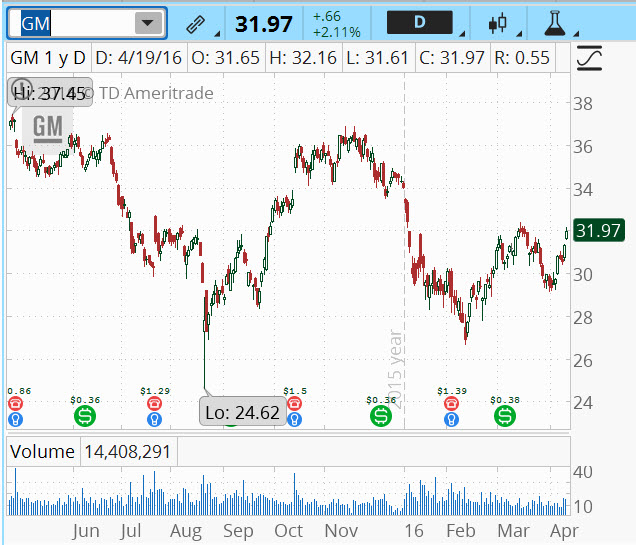Click the 36 price axis label
Screen dimensions: 636x545
[583, 146]
